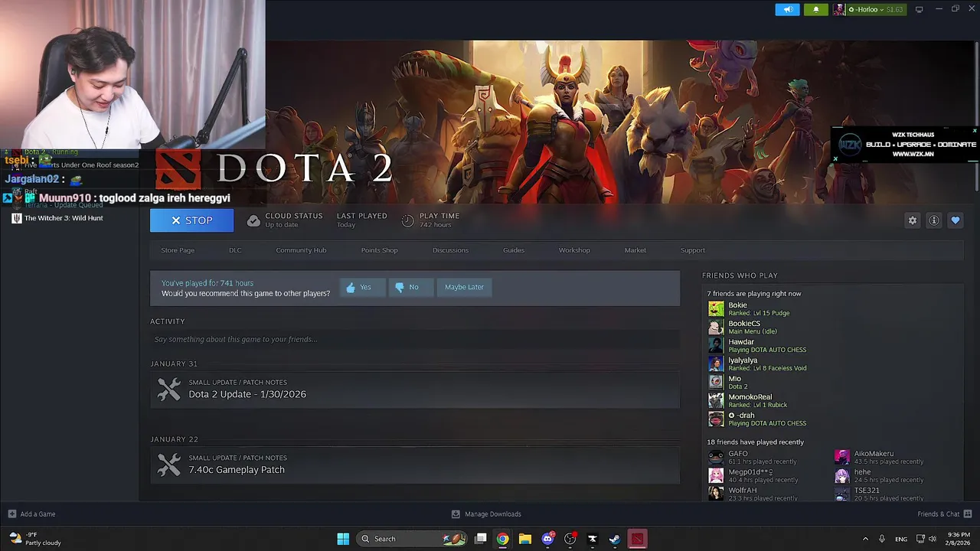Toggle the favorite heart icon
The width and height of the screenshot is (980, 551).
pos(955,220)
